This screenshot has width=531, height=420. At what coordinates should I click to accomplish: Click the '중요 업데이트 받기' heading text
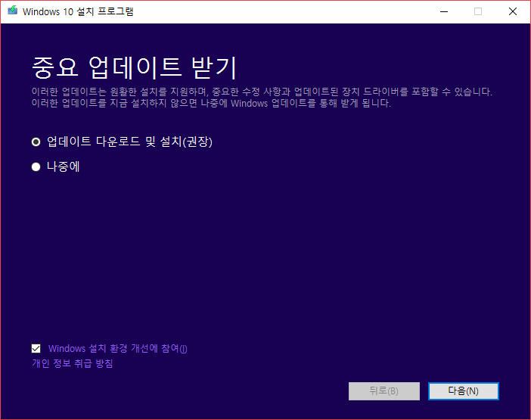(x=134, y=67)
